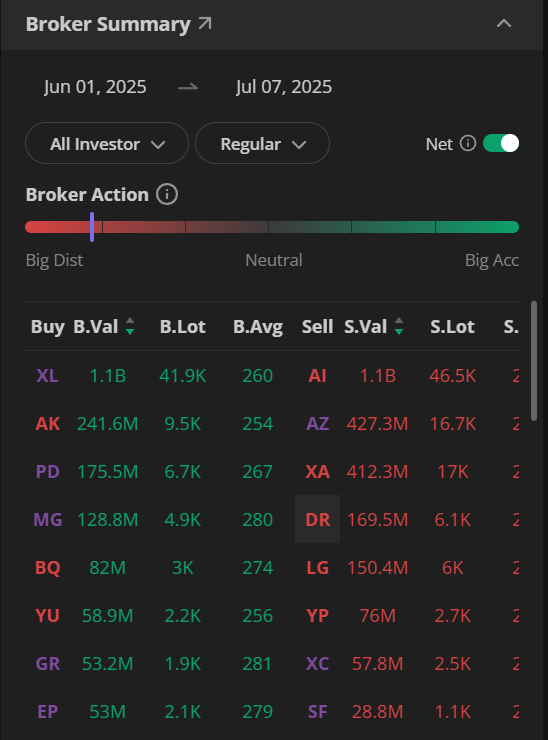
Task: Open the Regular market dropdown
Action: [262, 143]
